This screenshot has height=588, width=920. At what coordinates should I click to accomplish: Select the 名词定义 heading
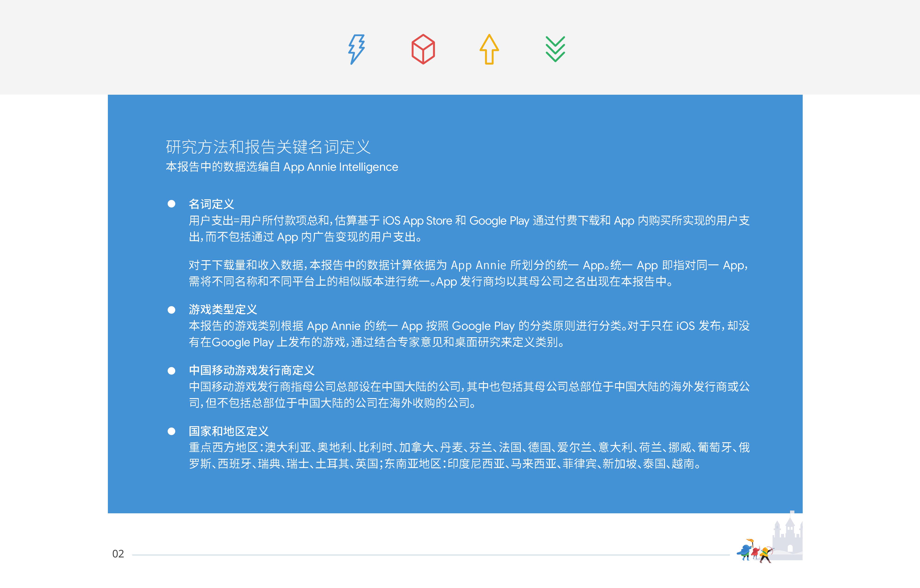(x=211, y=204)
